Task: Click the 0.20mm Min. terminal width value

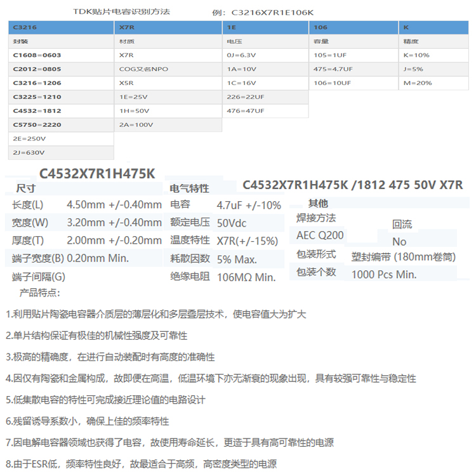Action: [98, 258]
